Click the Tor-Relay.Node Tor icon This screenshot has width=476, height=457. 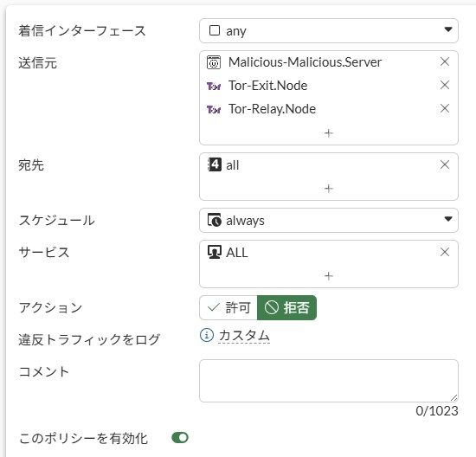coord(214,109)
